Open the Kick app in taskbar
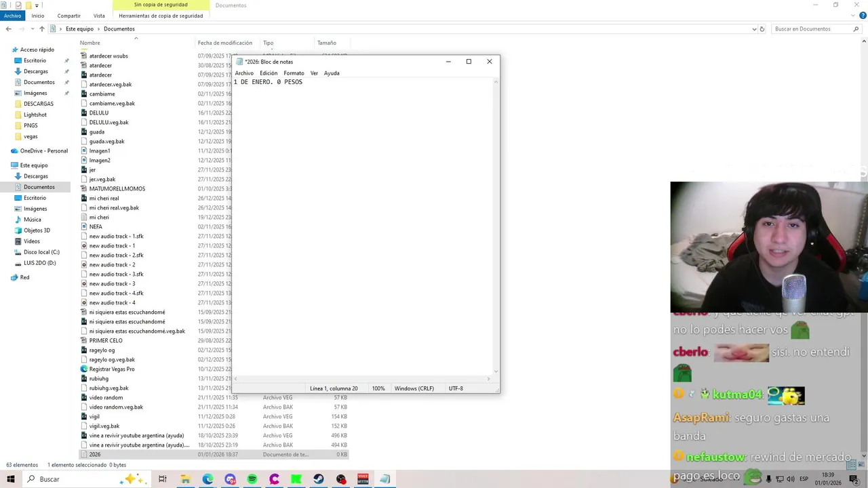This screenshot has height=488, width=868. coord(296,479)
